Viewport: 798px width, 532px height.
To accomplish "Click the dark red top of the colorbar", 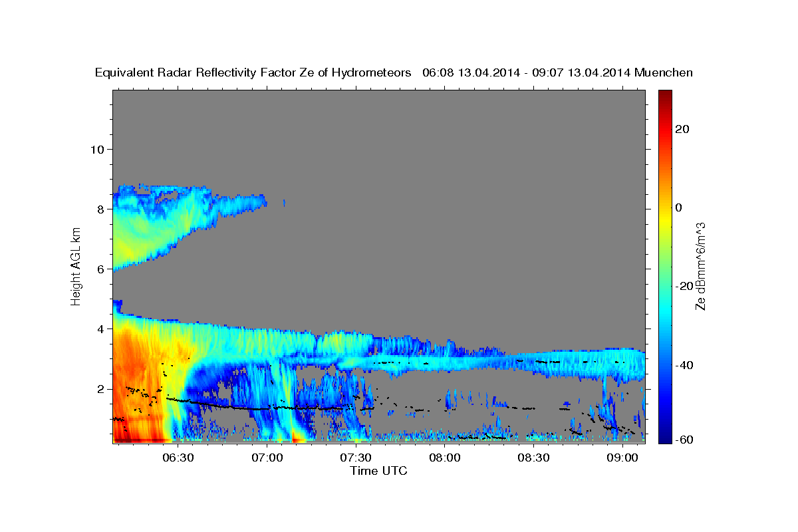I will 664,94.
